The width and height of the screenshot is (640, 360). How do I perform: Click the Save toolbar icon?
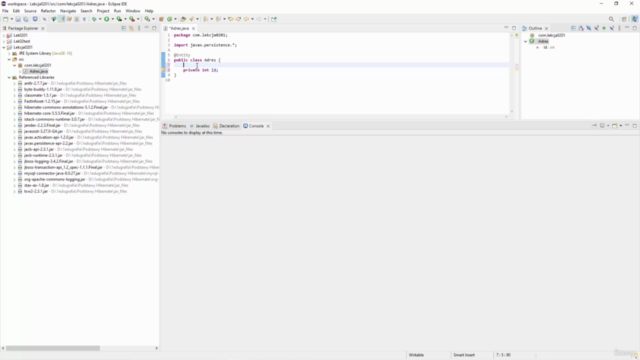pos(18,19)
